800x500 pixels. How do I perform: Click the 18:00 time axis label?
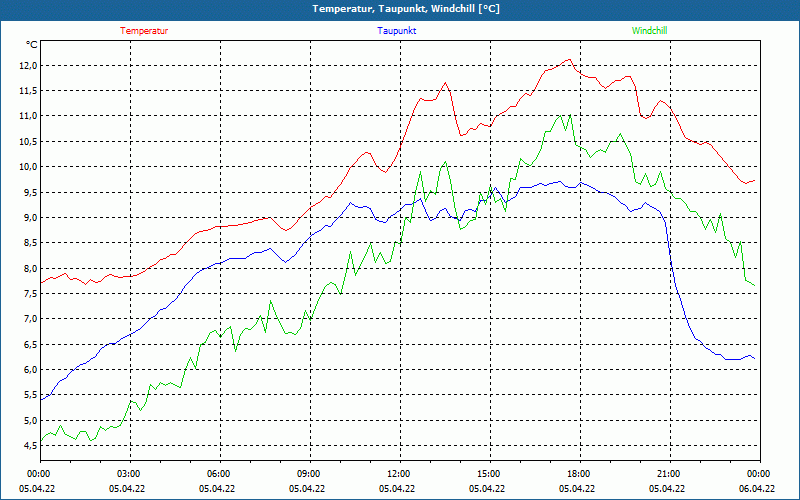(x=579, y=474)
